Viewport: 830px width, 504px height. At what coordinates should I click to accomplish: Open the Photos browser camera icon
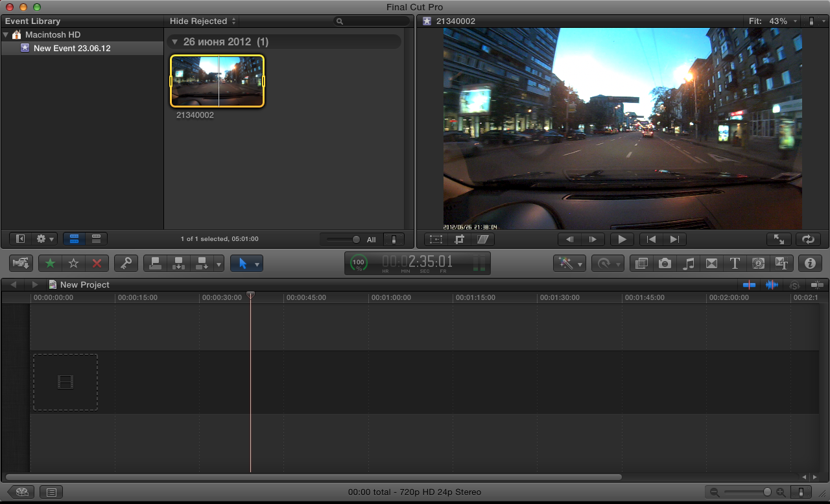point(665,264)
